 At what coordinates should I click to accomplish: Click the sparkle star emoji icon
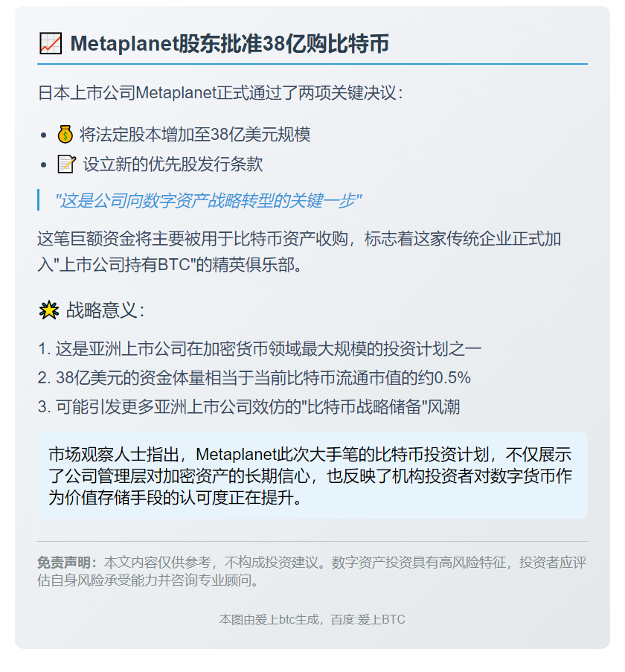[x=49, y=310]
